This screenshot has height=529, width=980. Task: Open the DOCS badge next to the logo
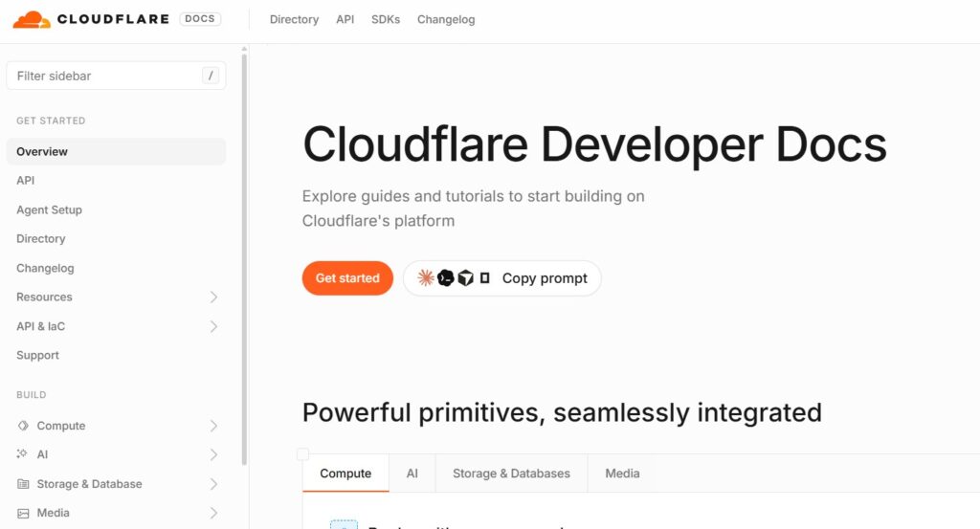200,19
